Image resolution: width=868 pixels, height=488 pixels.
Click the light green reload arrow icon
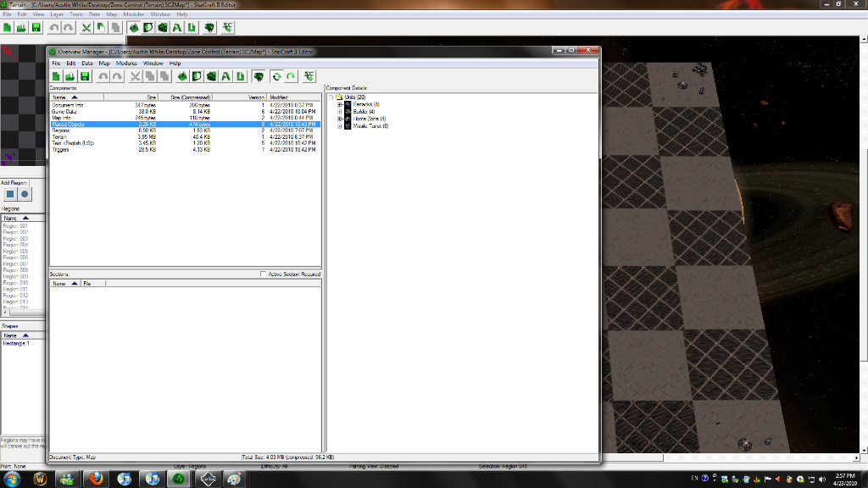pyautogui.click(x=292, y=76)
